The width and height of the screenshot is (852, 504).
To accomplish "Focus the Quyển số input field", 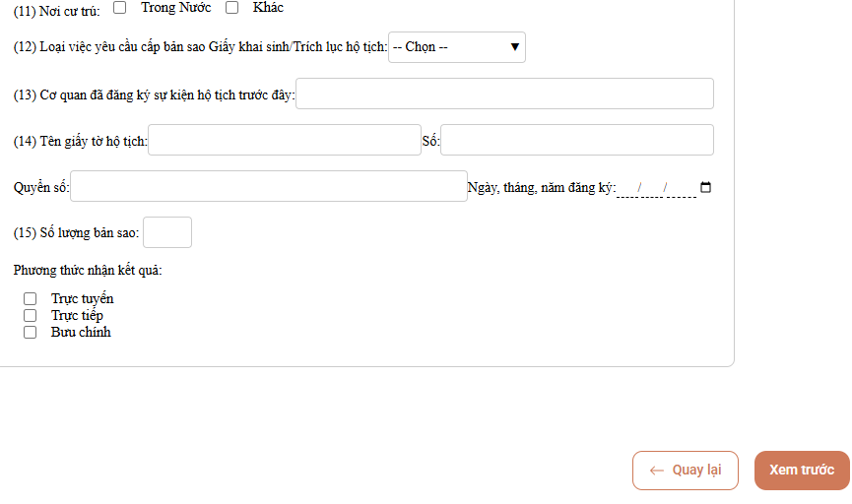I will [x=269, y=186].
